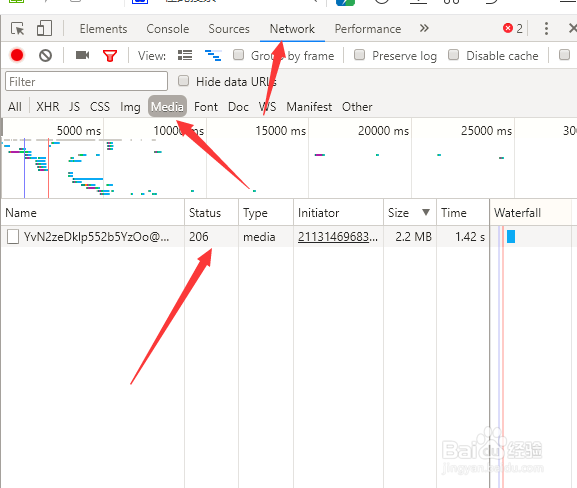This screenshot has width=577, height=488.
Task: Stop recording network log with red button
Action: pyautogui.click(x=17, y=55)
